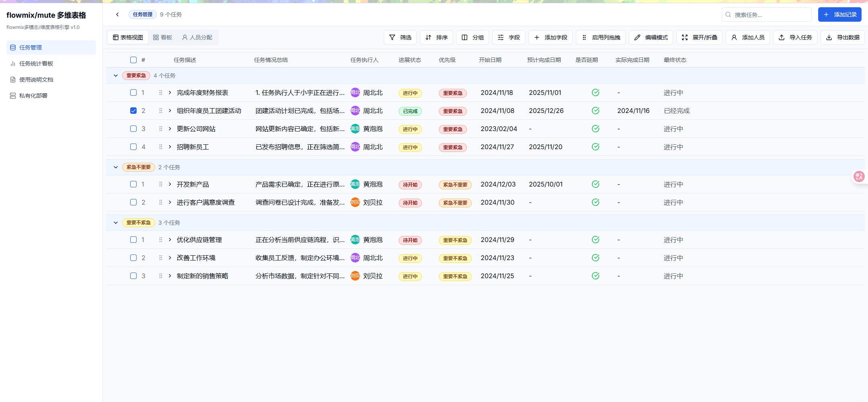This screenshot has height=402, width=868.
Task: Expand row details for 改善工作环境
Action: click(170, 258)
